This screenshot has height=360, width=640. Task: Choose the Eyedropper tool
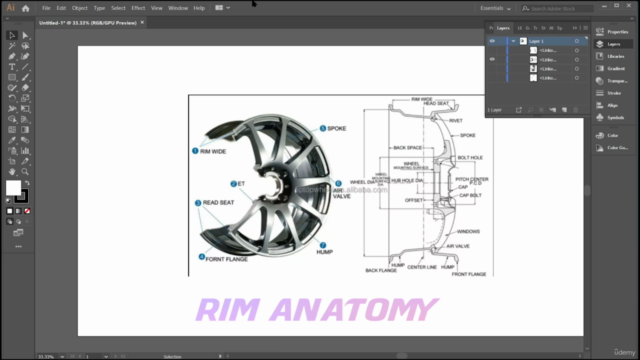point(12,140)
